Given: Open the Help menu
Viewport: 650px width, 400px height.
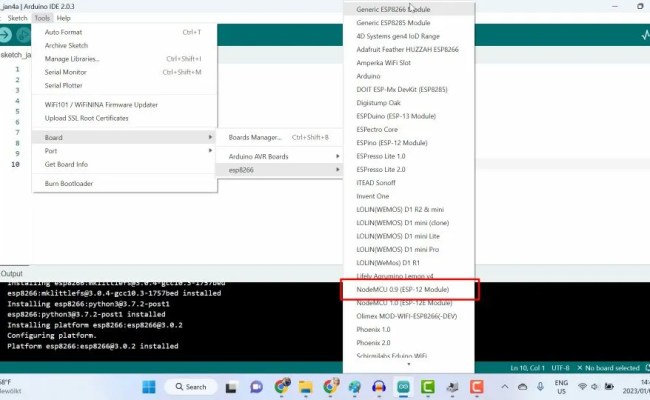Looking at the screenshot, I should coord(63,18).
